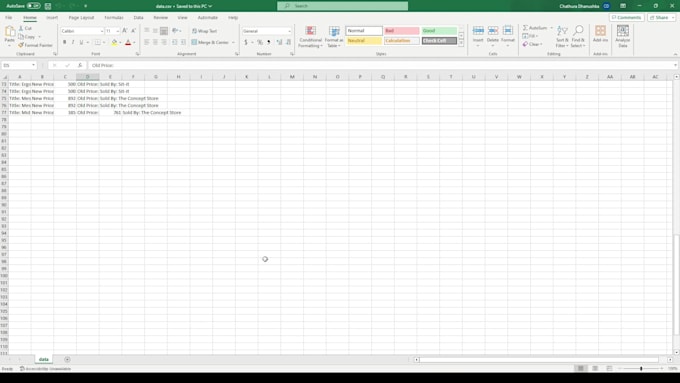The height and width of the screenshot is (383, 680).
Task: Select the data sheet tab
Action: [x=44, y=359]
